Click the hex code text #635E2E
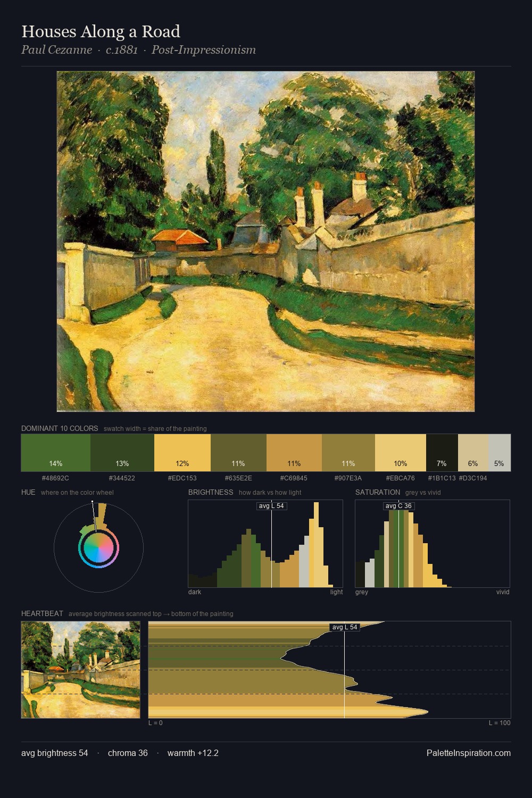532x798 pixels. pyautogui.click(x=238, y=478)
